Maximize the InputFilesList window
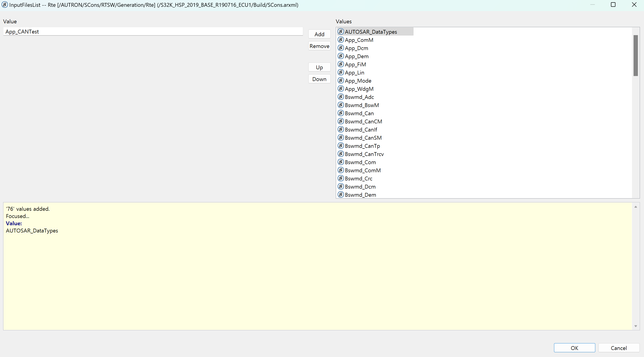This screenshot has width=644, height=357. coord(613,5)
